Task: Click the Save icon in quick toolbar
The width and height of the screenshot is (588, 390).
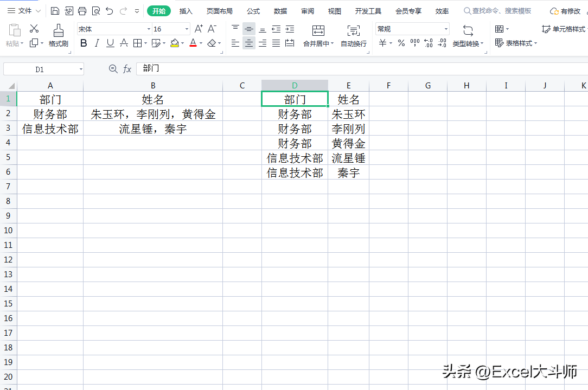Action: point(55,11)
